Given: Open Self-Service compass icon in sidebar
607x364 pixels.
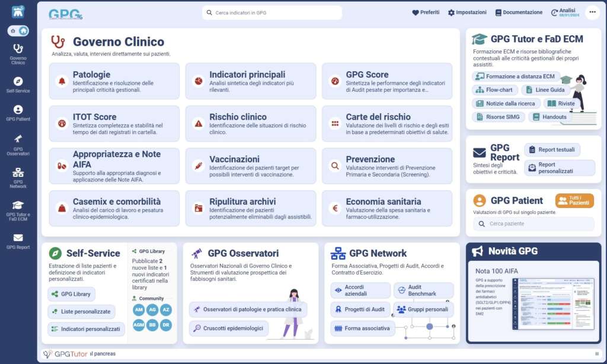Looking at the screenshot, I should pyautogui.click(x=18, y=82).
